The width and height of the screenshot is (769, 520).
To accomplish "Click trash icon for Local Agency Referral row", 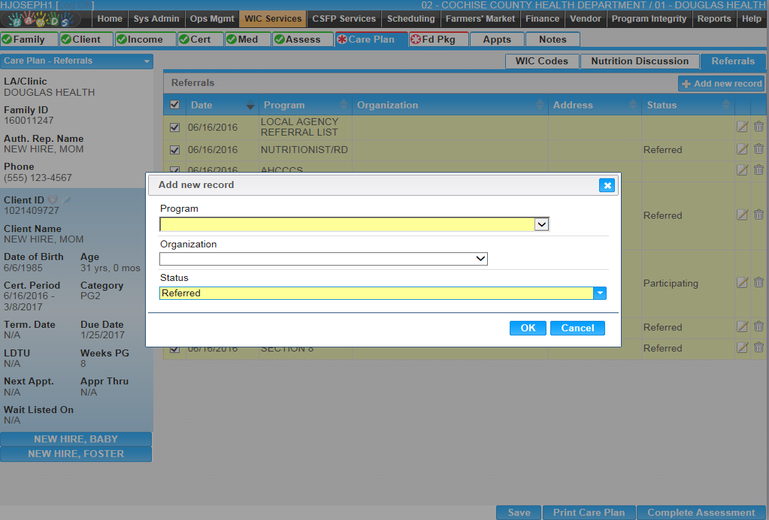I will point(759,126).
